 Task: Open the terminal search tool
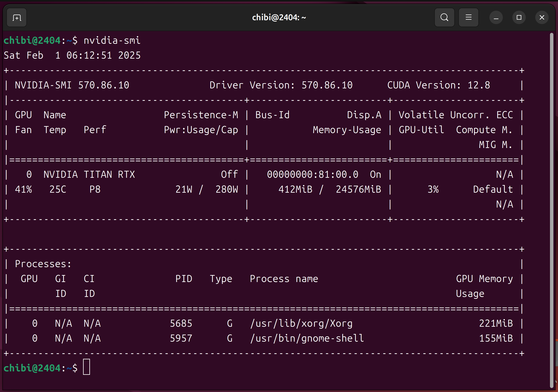pos(444,18)
